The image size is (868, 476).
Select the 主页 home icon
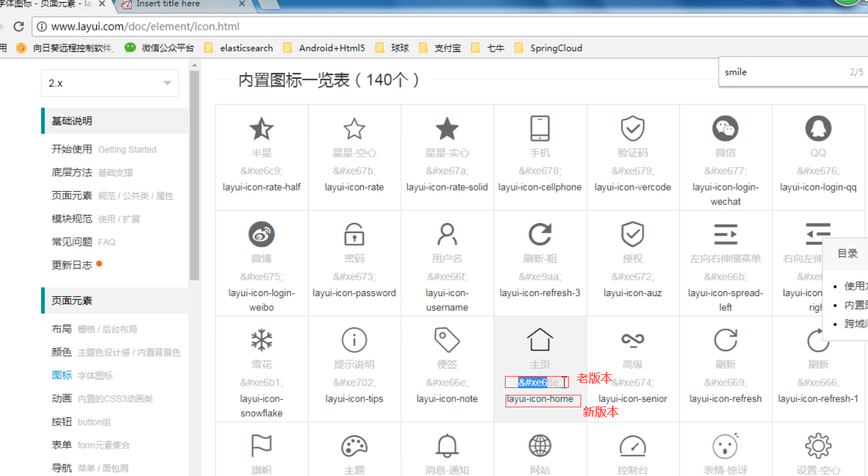[540, 339]
